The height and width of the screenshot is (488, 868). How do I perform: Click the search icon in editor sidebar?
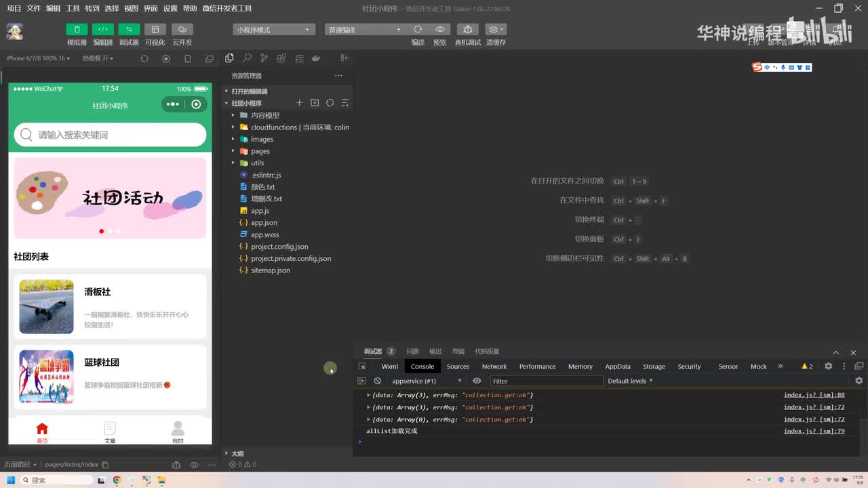pyautogui.click(x=247, y=58)
